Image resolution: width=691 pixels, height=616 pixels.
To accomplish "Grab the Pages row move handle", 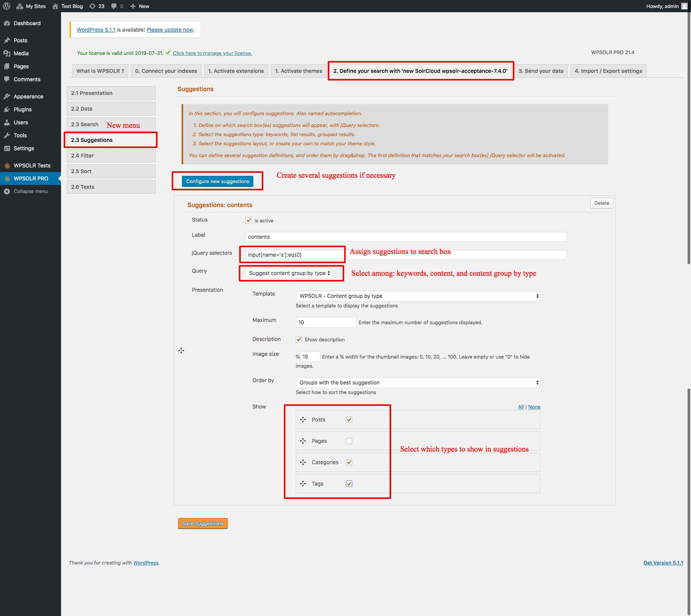I will pyautogui.click(x=303, y=441).
